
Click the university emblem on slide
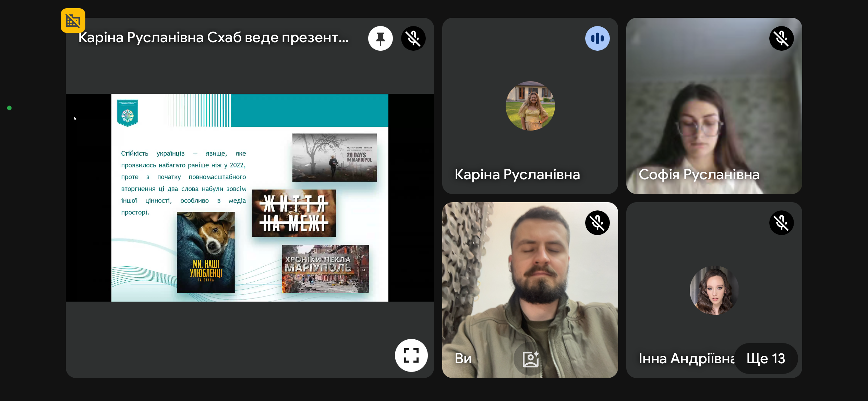pos(128,113)
